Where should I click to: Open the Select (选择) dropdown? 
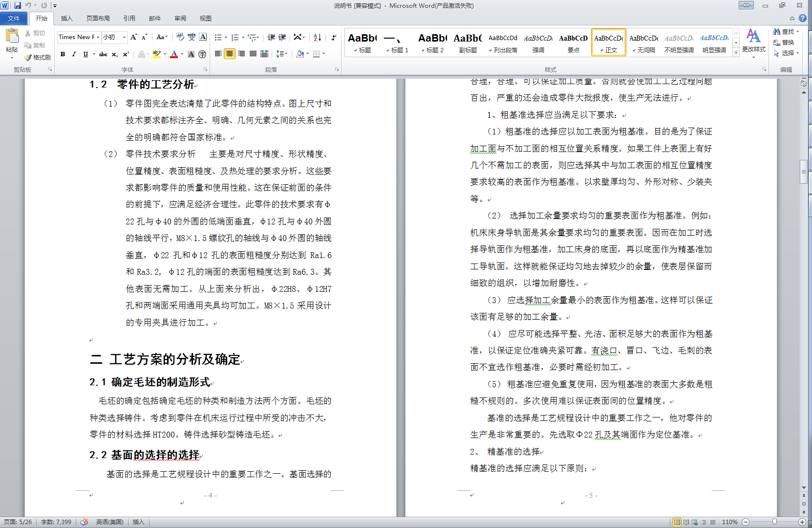[x=786, y=53]
